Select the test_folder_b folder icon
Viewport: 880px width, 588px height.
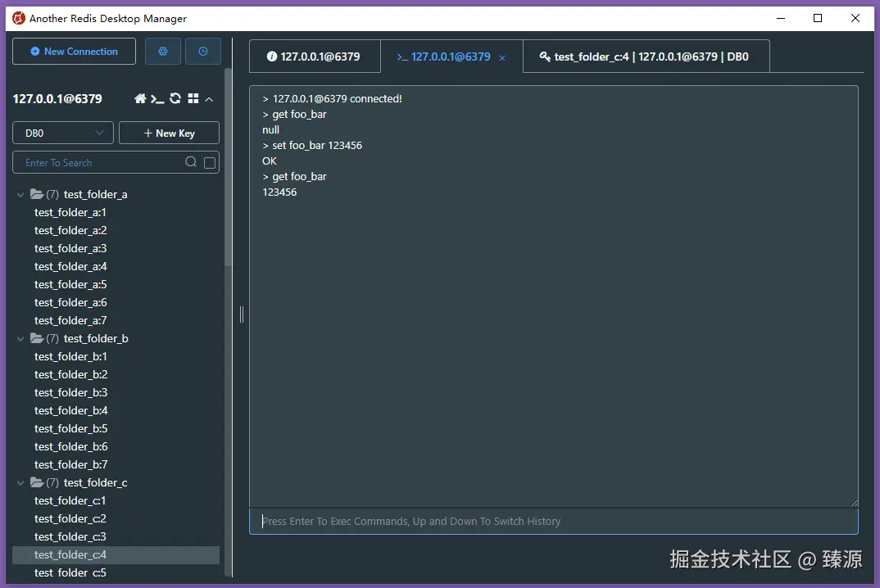pos(37,338)
